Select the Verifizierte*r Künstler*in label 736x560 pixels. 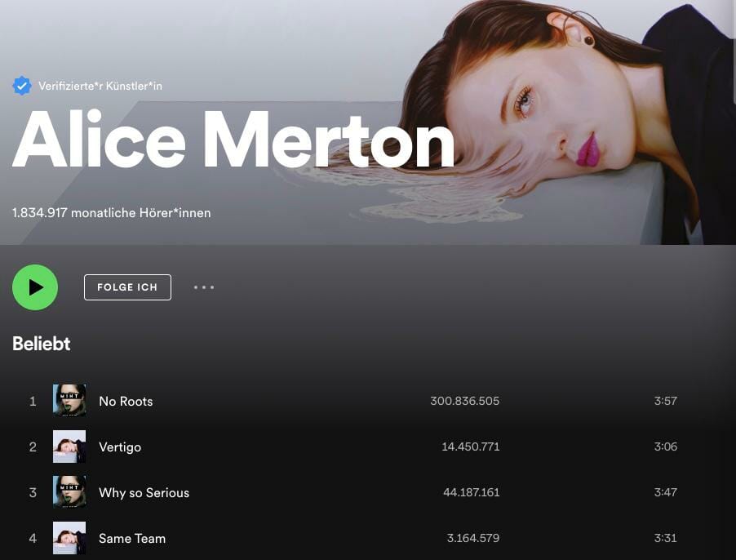[100, 87]
